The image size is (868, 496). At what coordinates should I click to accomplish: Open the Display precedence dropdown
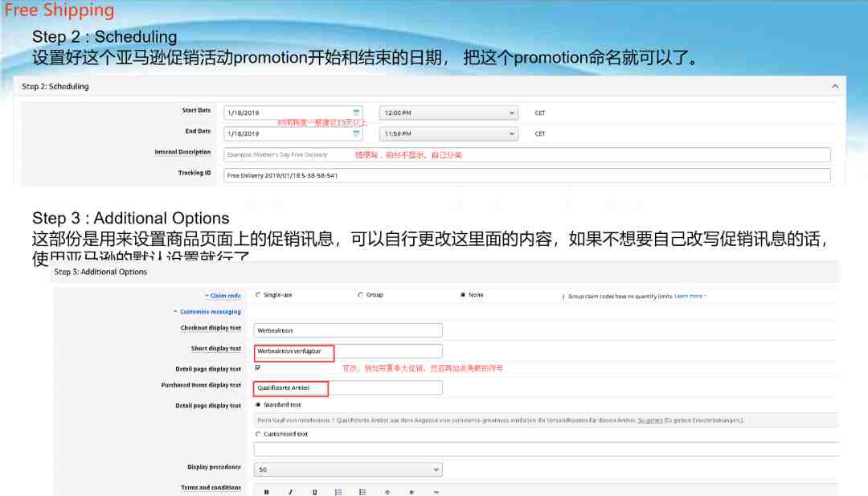(348, 469)
